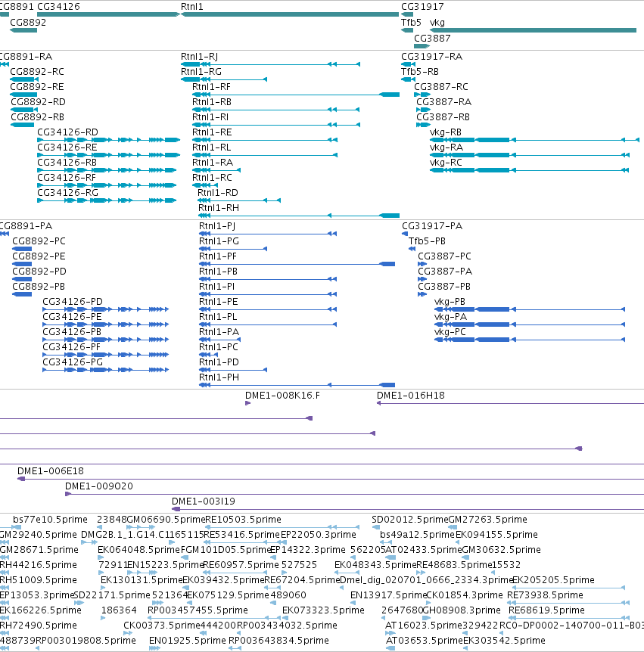The width and height of the screenshot is (644, 652).
Task: Select transcript CG34126-RD
Action: pos(67,132)
